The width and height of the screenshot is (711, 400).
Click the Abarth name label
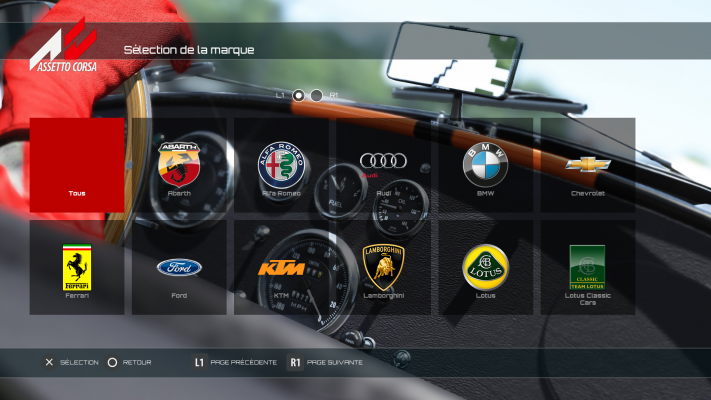(179, 193)
